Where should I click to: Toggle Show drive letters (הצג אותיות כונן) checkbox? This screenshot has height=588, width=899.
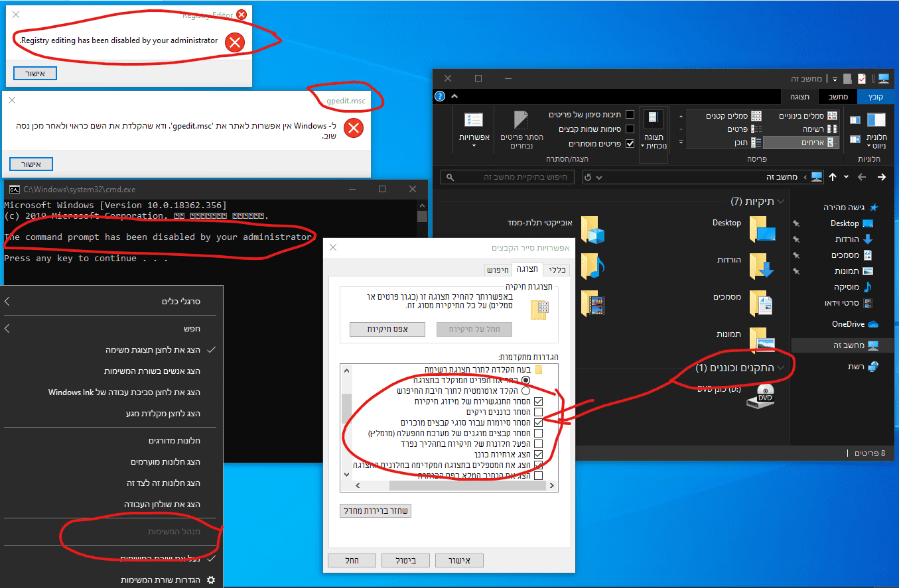pyautogui.click(x=538, y=454)
